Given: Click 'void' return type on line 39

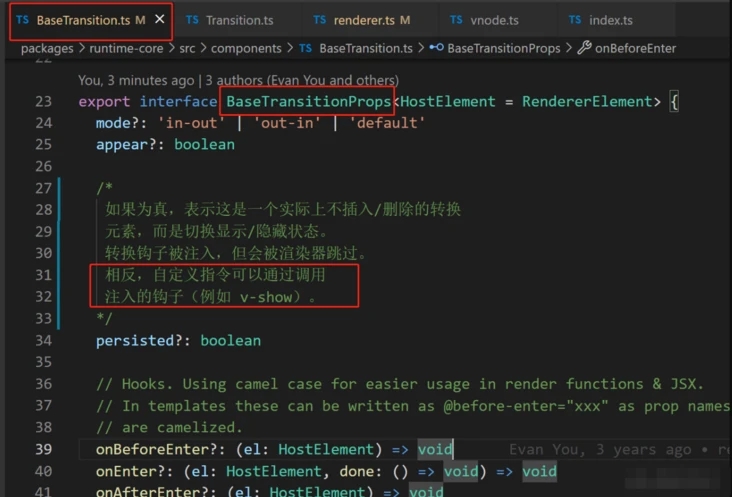Looking at the screenshot, I should pos(435,449).
